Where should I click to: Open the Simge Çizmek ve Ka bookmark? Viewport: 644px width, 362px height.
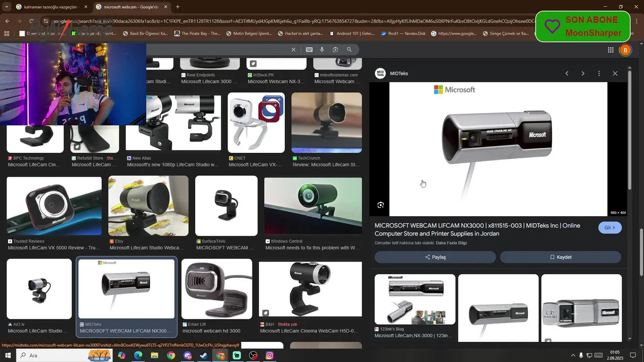pos(506,34)
